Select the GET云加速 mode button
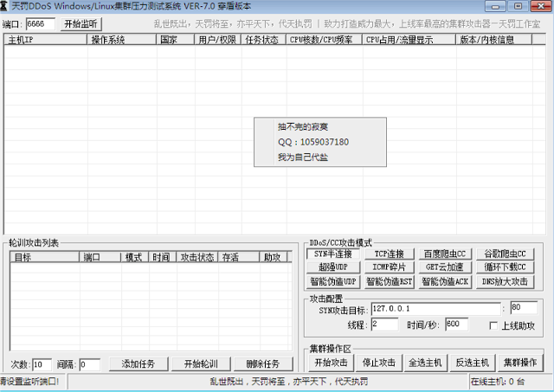 coord(445,267)
